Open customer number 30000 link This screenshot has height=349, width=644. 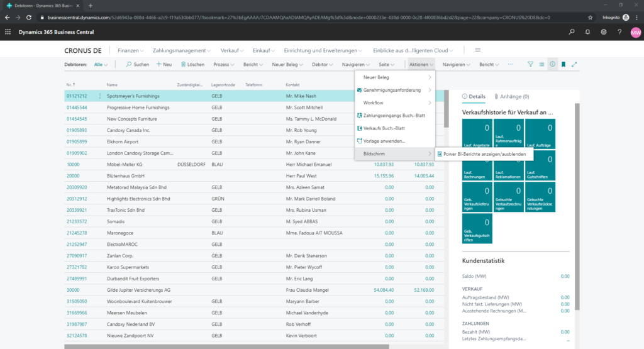73,290
